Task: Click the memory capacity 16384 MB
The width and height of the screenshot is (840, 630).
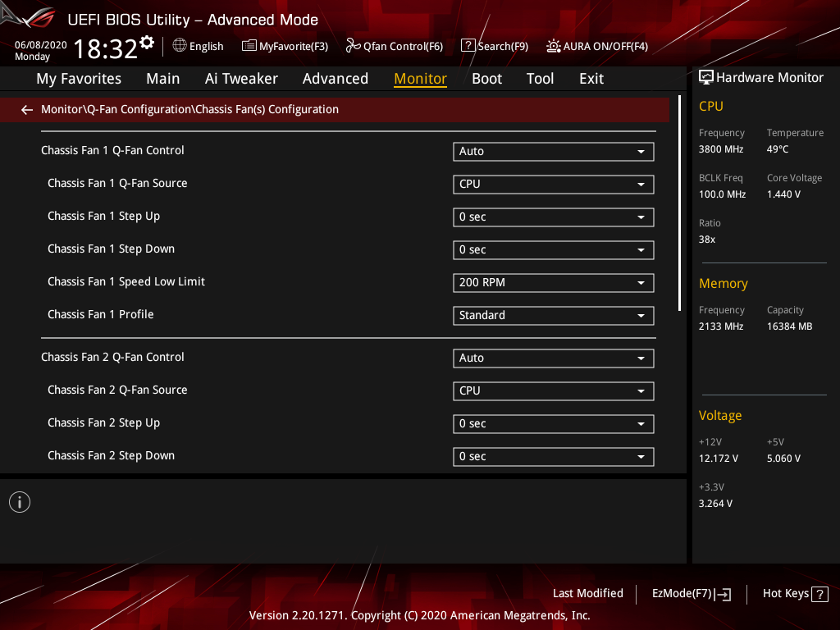Action: click(x=790, y=326)
